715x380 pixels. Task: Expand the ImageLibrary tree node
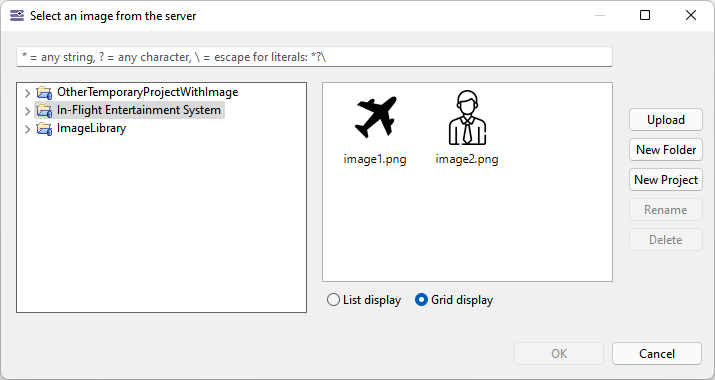pyautogui.click(x=27, y=129)
